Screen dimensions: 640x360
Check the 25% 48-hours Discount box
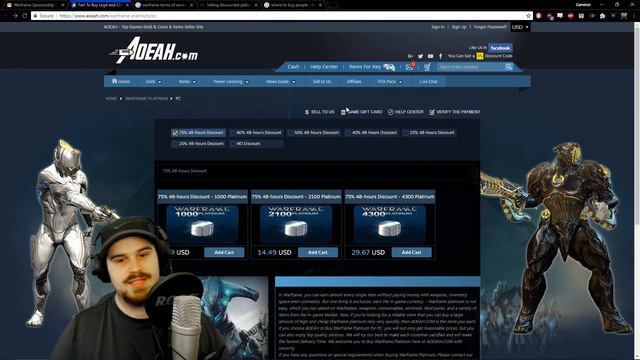406,133
